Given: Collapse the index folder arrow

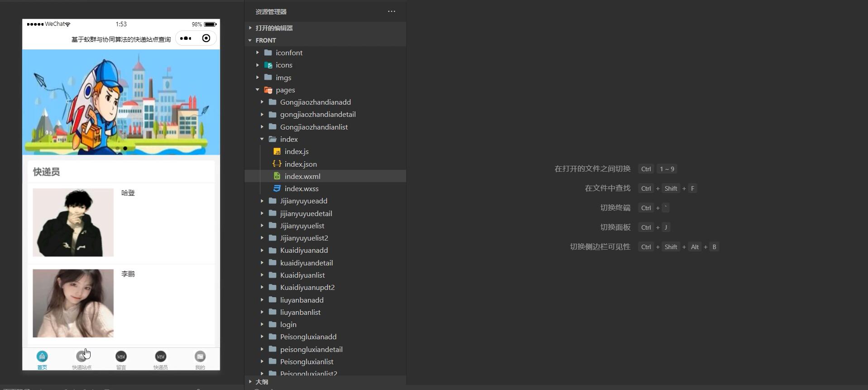Looking at the screenshot, I should [x=262, y=139].
